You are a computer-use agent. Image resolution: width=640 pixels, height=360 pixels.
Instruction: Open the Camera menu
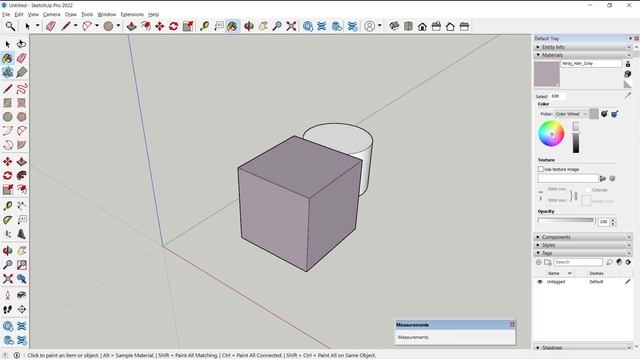click(51, 14)
